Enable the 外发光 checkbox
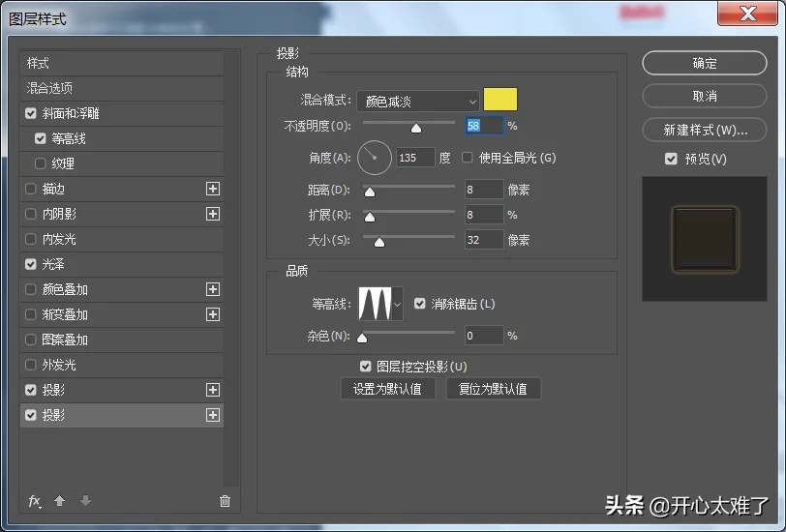Image resolution: width=786 pixels, height=532 pixels. pyautogui.click(x=31, y=365)
